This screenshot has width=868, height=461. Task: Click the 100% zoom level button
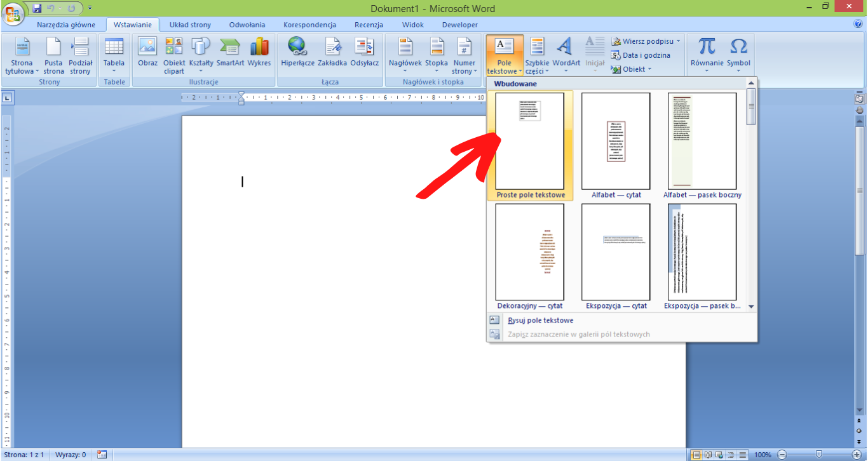pos(763,455)
